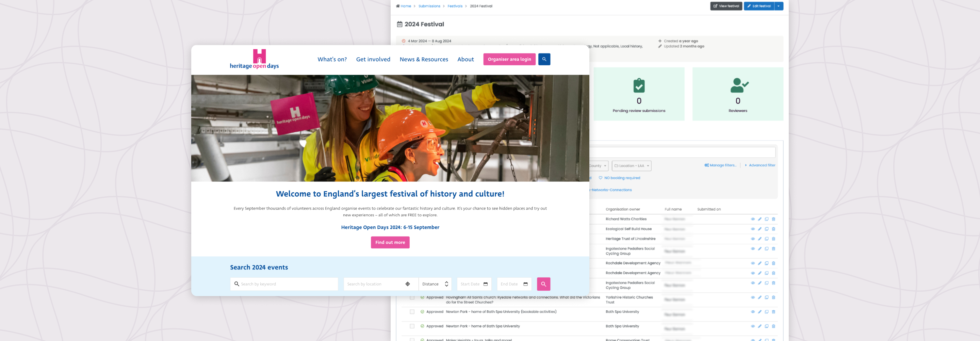Viewport: 980px width, 341px height.
Task: Click the pink Find out more button
Action: tap(390, 242)
